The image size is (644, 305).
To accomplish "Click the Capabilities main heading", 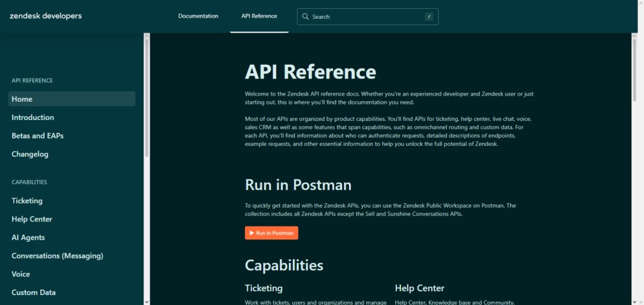I will coord(284,265).
